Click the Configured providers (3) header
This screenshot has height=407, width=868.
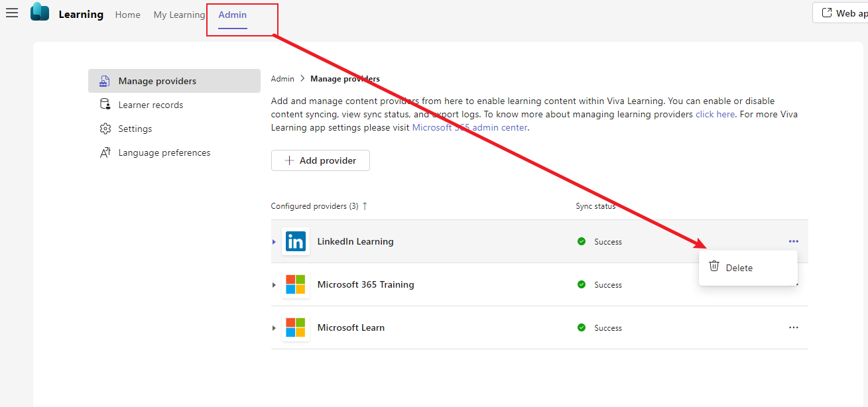click(x=315, y=206)
